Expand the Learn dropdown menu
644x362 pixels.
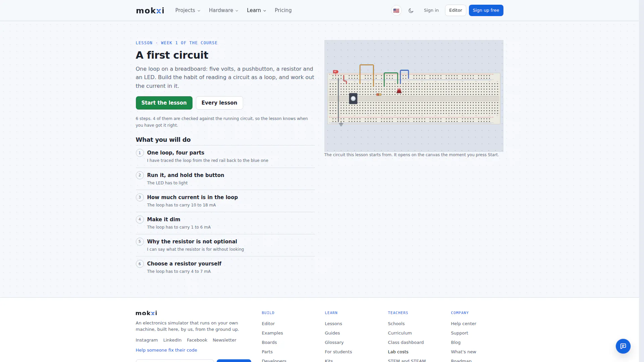click(x=256, y=10)
